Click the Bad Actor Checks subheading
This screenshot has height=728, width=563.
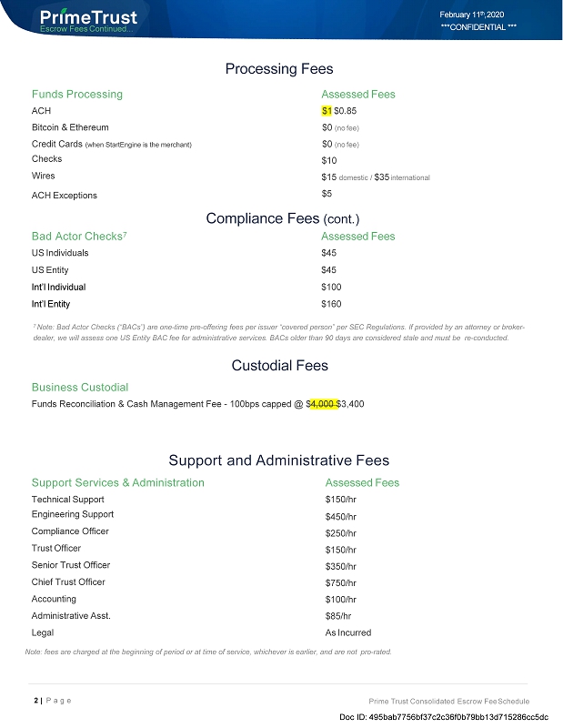point(78,237)
